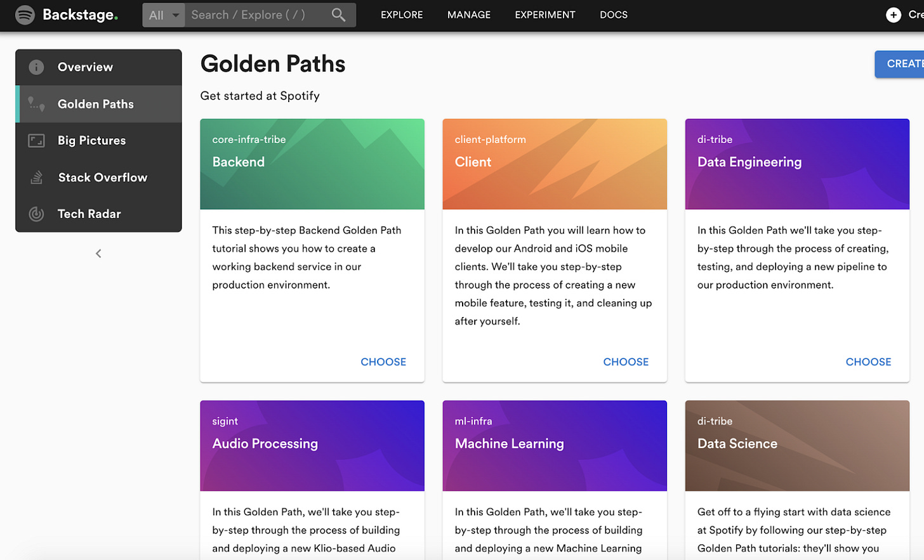This screenshot has width=924, height=560.
Task: Click the Client card description text
Action: [553, 276]
